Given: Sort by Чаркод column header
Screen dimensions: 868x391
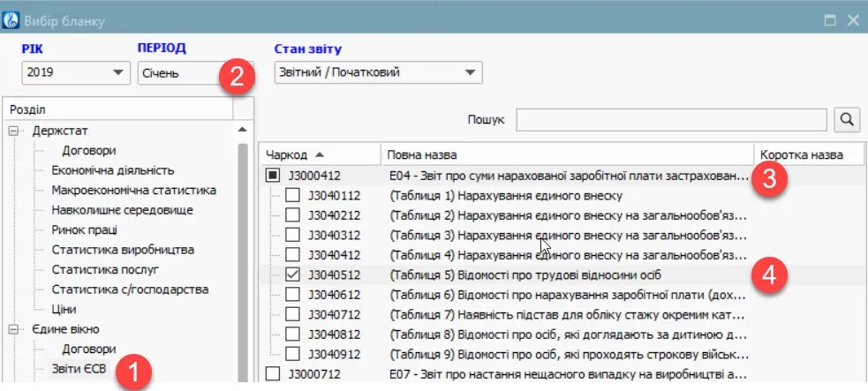Looking at the screenshot, I should tap(320, 154).
